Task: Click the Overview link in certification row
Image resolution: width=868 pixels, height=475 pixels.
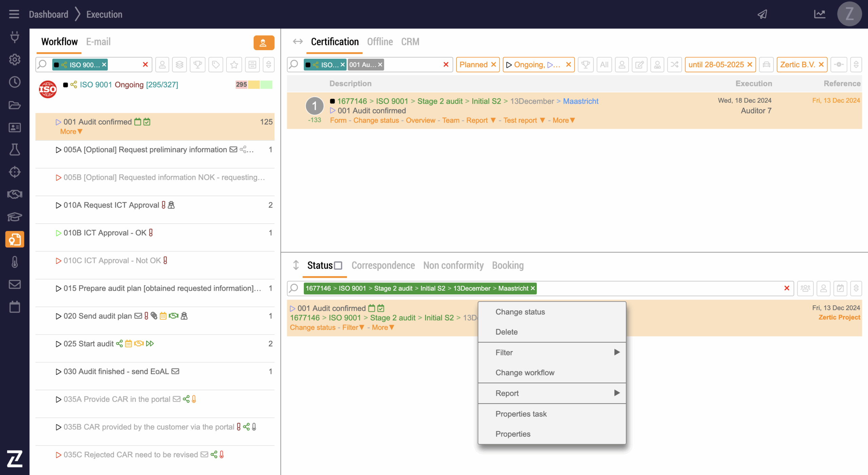Action: coord(420,121)
